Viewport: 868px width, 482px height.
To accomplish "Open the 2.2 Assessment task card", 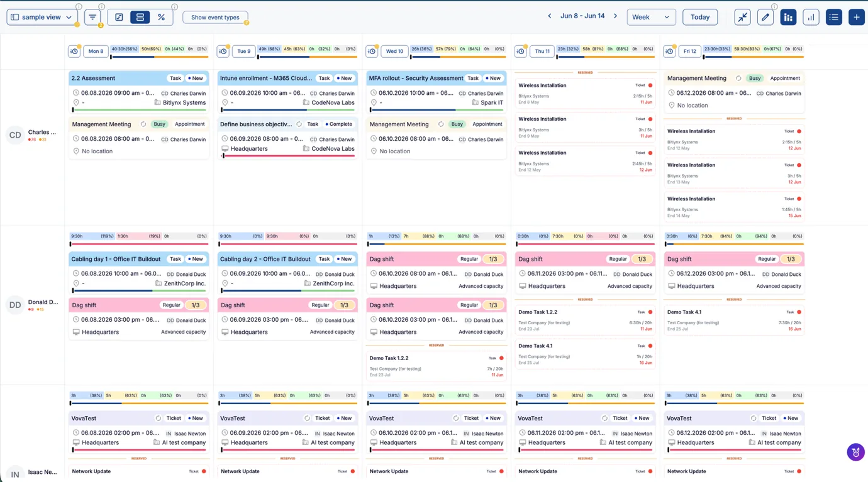I will [x=138, y=91].
